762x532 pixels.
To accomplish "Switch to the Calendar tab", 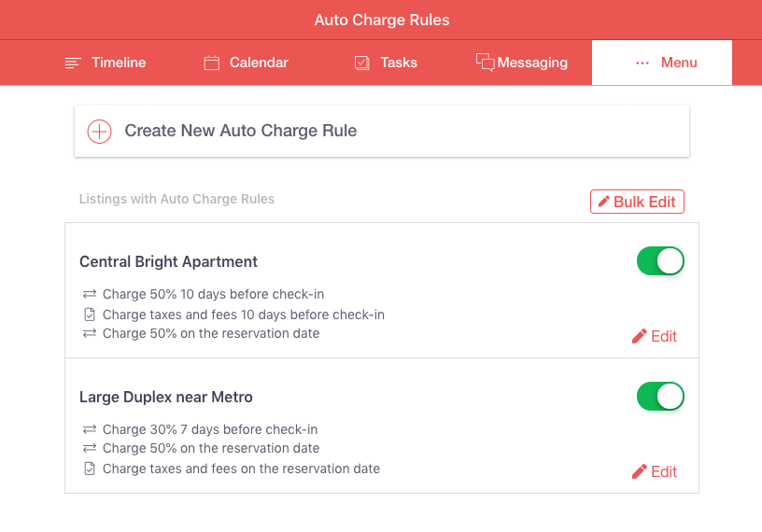I will [x=246, y=63].
